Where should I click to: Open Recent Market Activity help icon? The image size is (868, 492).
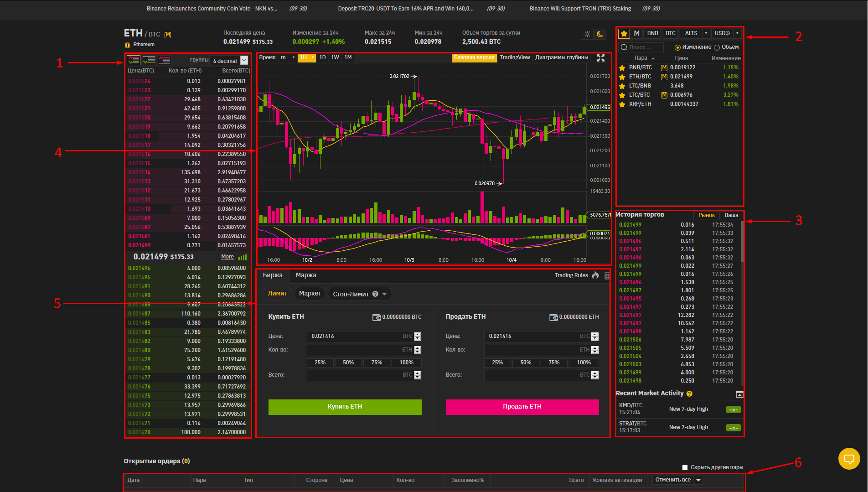pos(689,394)
